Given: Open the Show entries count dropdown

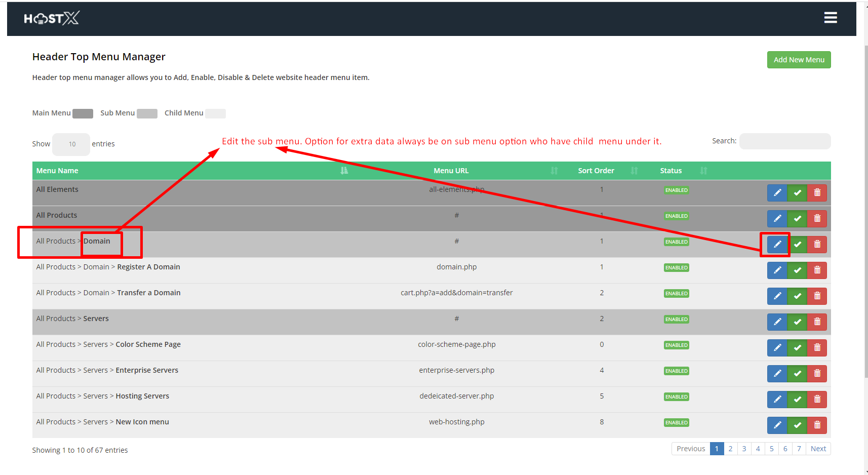Looking at the screenshot, I should pyautogui.click(x=71, y=144).
